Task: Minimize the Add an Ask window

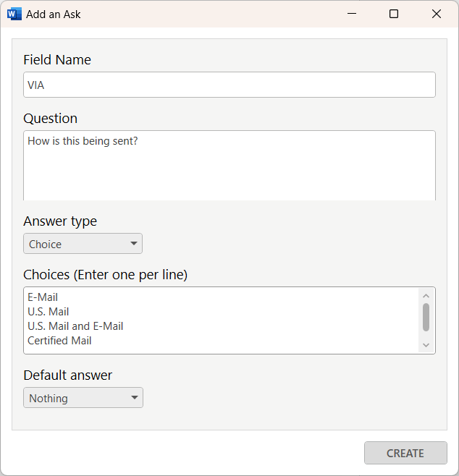Action: click(x=352, y=14)
